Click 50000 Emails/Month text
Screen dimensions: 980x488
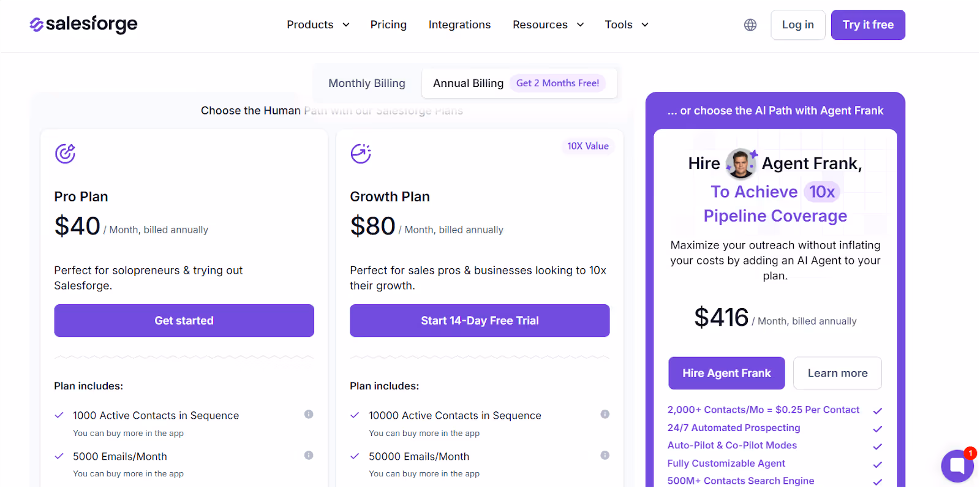tap(419, 456)
